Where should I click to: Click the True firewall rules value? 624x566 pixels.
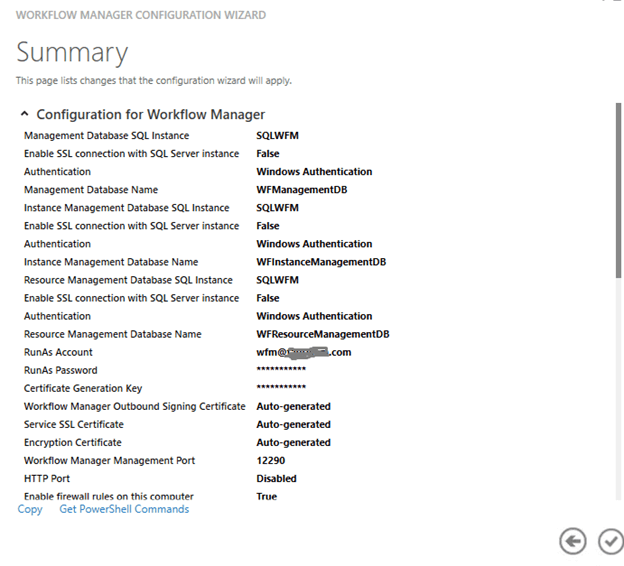coord(267,496)
